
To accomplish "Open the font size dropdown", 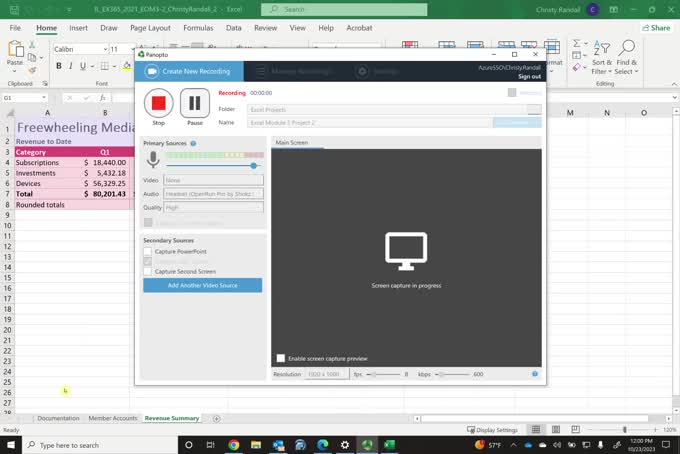I will tap(132, 49).
